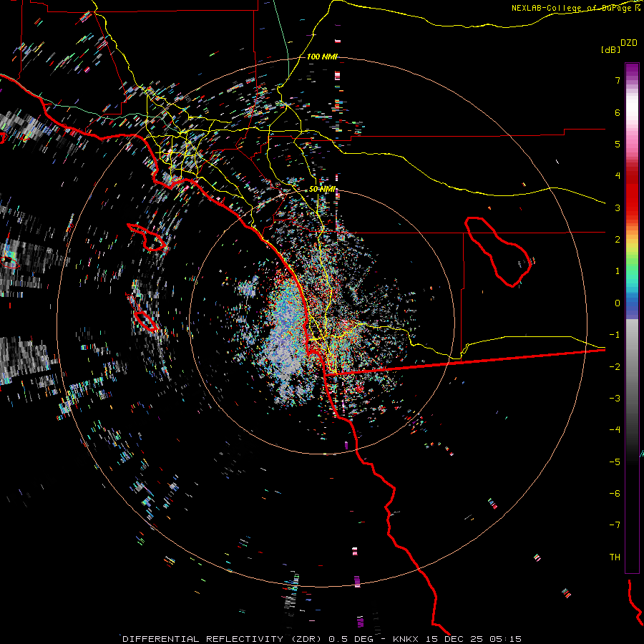Click the -6 value on the color scale

pyautogui.click(x=615, y=494)
